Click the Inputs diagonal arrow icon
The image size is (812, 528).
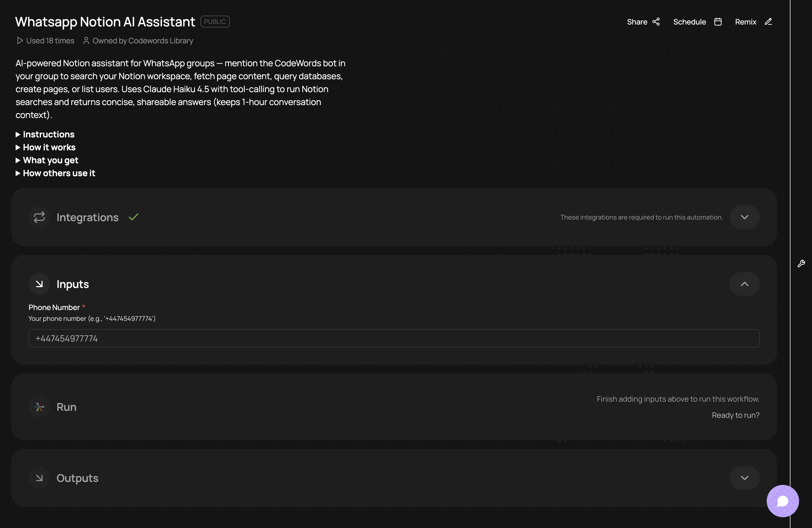[x=39, y=284]
